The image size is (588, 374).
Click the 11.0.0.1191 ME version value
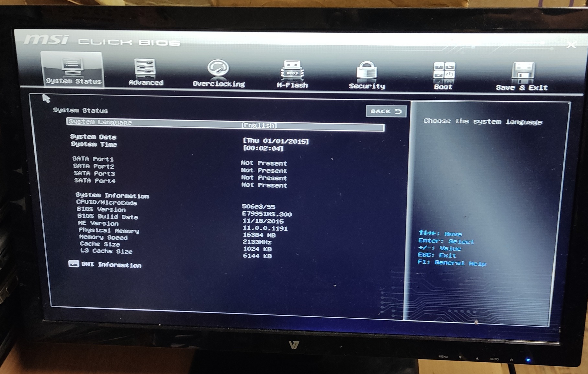coord(265,228)
